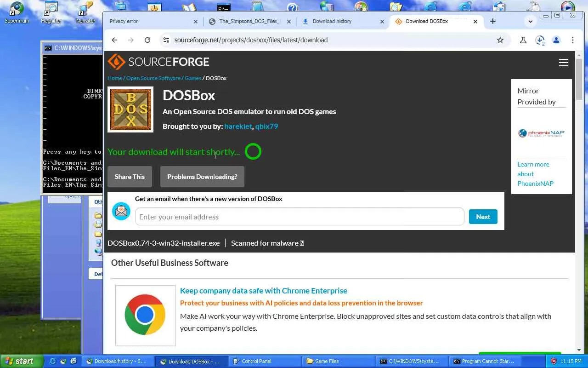Open the browser three-dot menu
Image resolution: width=588 pixels, height=368 pixels.
pyautogui.click(x=573, y=40)
